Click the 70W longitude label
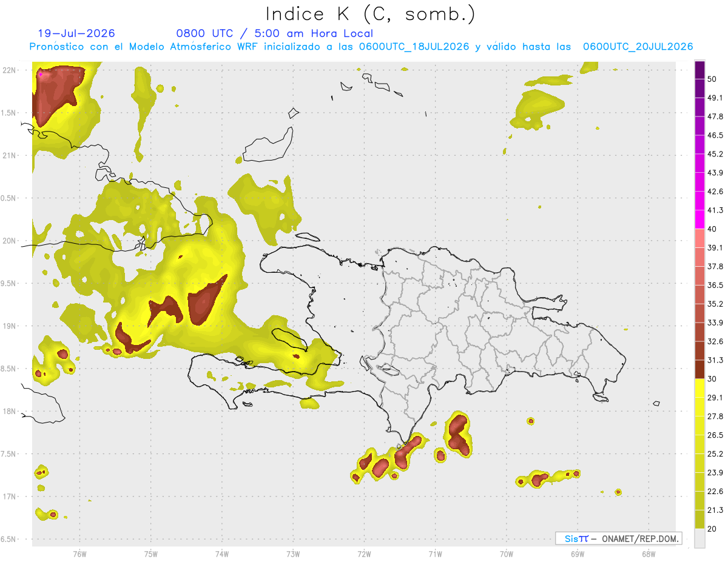The image size is (728, 562). tap(507, 554)
